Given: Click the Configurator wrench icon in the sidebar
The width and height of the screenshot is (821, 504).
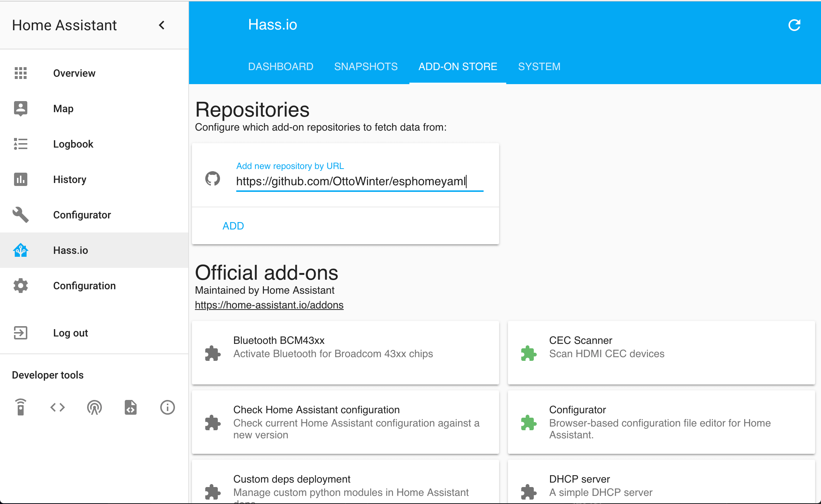Looking at the screenshot, I should pos(21,215).
